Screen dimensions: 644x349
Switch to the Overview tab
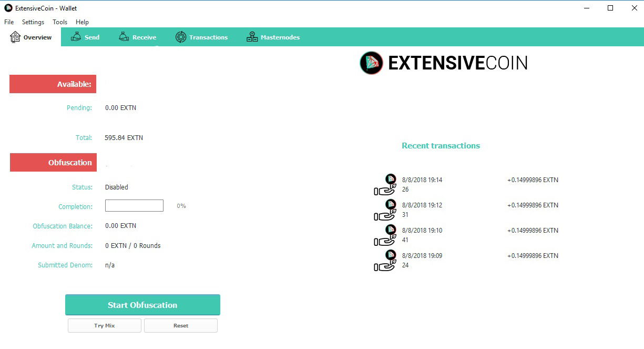tap(31, 37)
